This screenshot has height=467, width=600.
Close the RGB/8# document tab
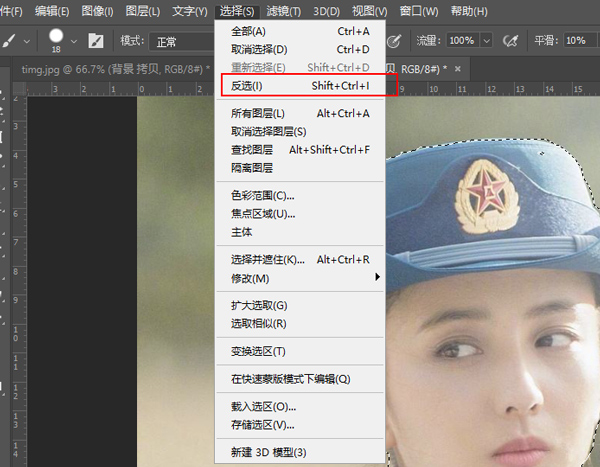coord(459,67)
